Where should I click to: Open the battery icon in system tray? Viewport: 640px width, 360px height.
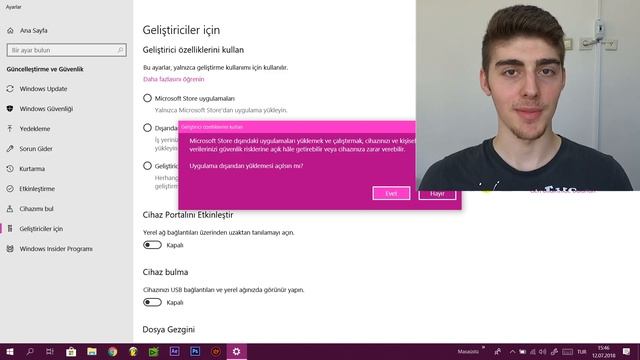click(522, 351)
